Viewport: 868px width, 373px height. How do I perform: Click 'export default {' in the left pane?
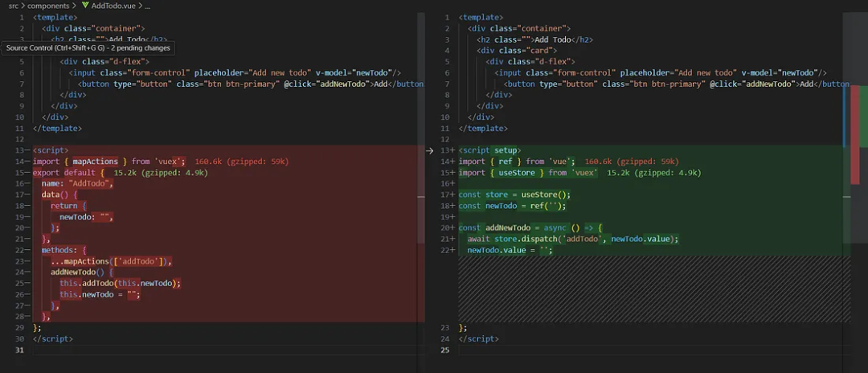68,172
